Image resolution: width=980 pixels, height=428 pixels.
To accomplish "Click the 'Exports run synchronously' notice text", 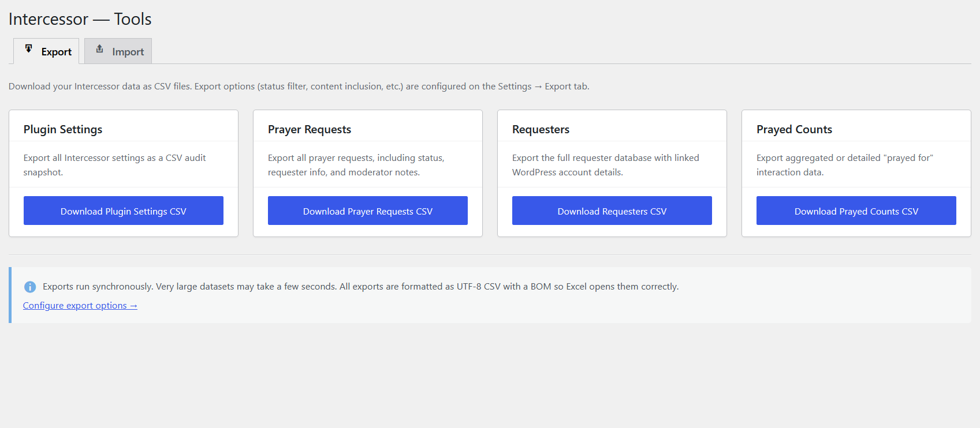I will (361, 287).
